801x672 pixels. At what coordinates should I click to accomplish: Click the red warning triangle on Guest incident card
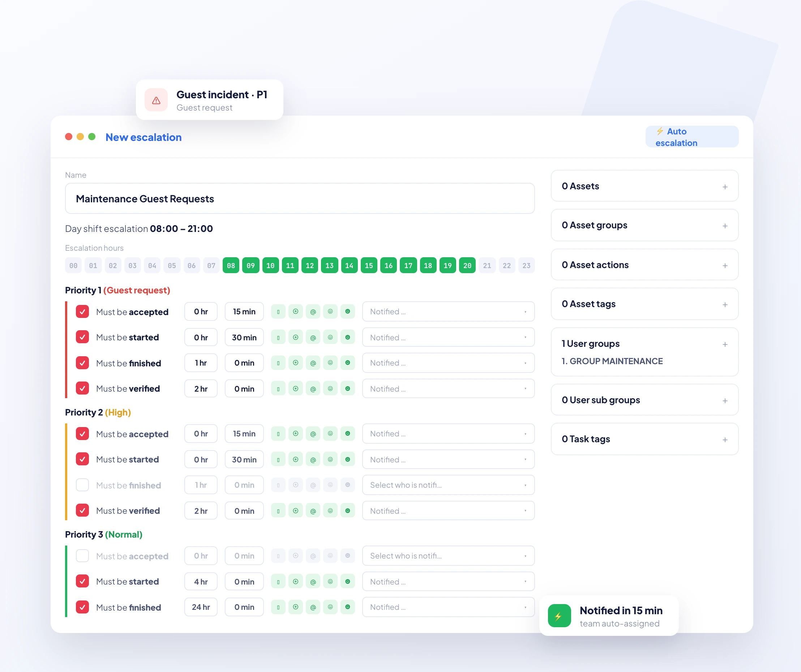point(156,100)
